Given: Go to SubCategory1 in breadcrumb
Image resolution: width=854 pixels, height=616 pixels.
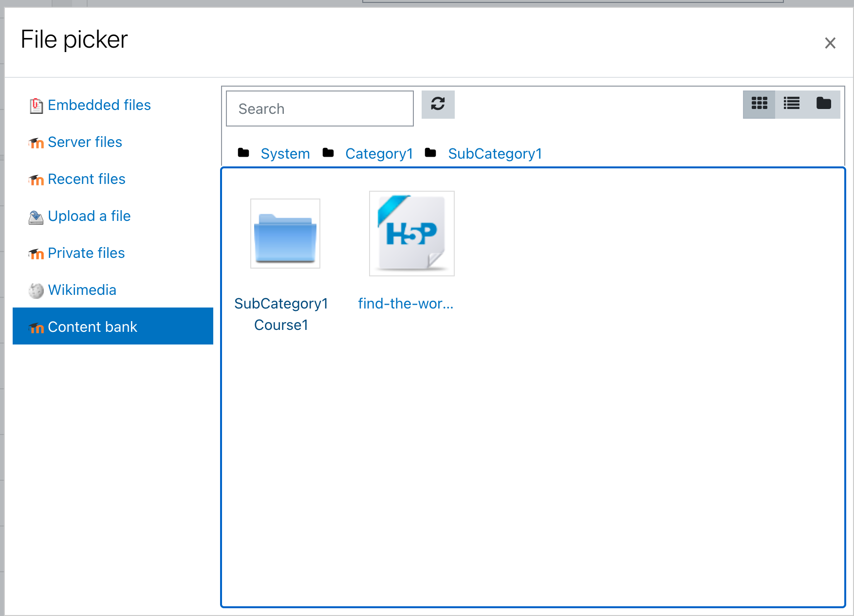Looking at the screenshot, I should [495, 154].
